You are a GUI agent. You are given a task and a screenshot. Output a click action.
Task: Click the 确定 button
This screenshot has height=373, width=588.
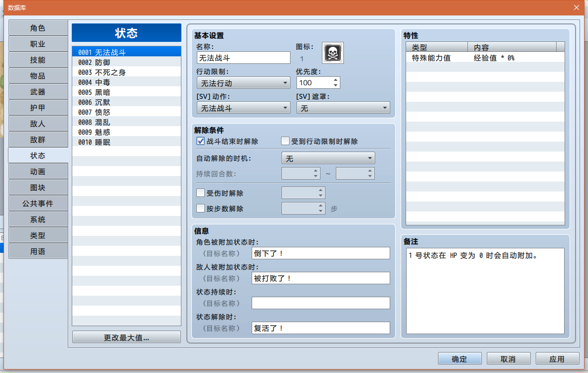460,359
